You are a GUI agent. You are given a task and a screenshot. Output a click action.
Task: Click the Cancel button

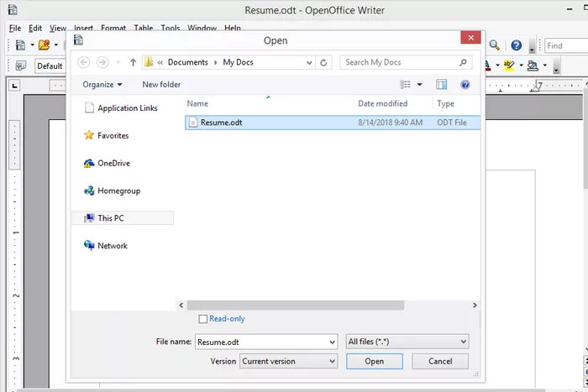tap(440, 362)
